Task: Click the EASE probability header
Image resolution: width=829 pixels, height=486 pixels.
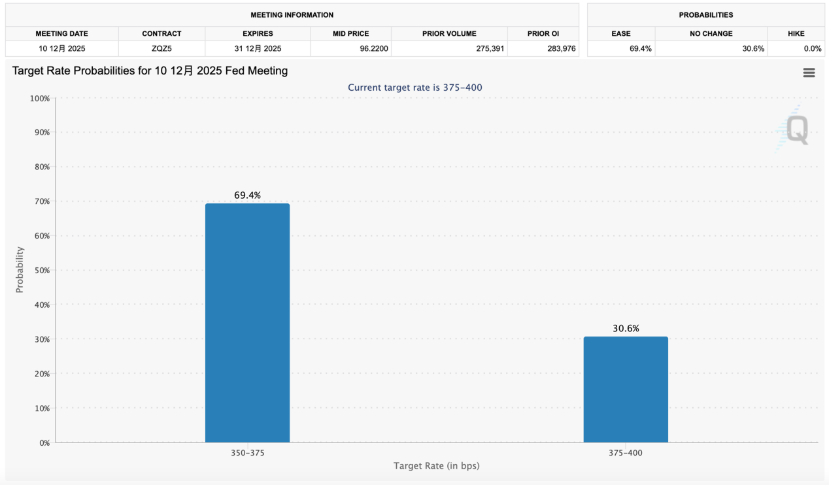Action: [x=621, y=33]
